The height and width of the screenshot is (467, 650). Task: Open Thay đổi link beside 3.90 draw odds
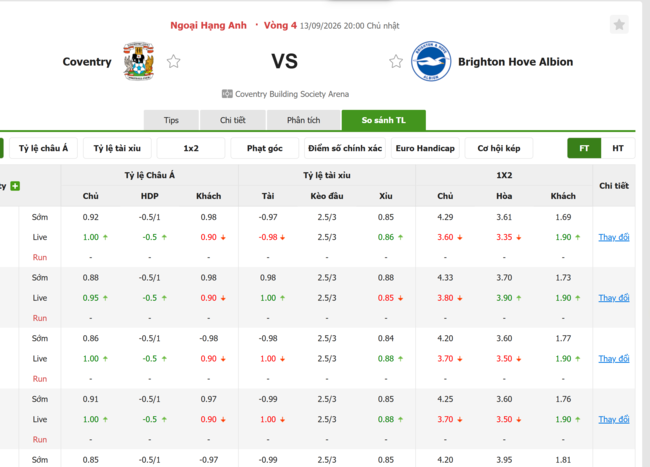(x=614, y=298)
